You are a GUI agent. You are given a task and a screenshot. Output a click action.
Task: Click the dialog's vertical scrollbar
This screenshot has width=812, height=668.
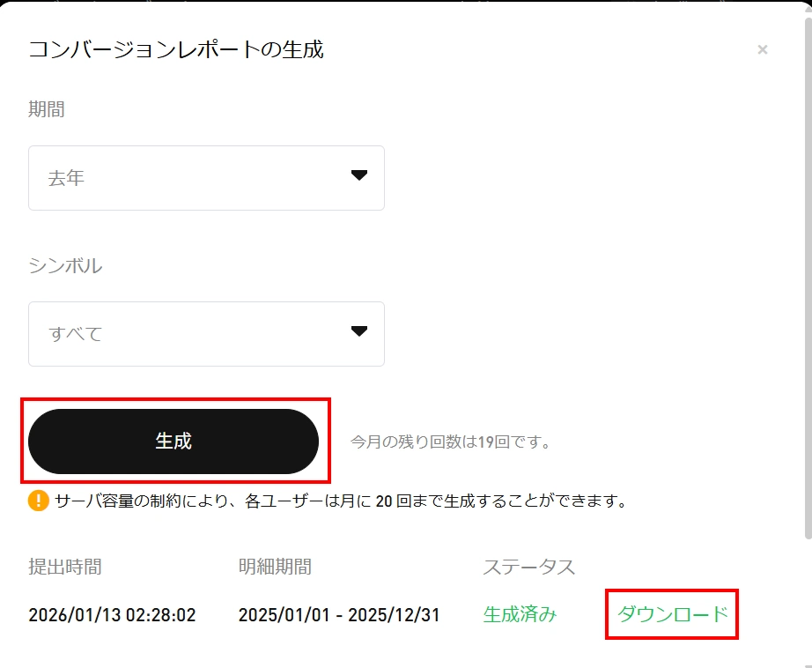point(808,278)
